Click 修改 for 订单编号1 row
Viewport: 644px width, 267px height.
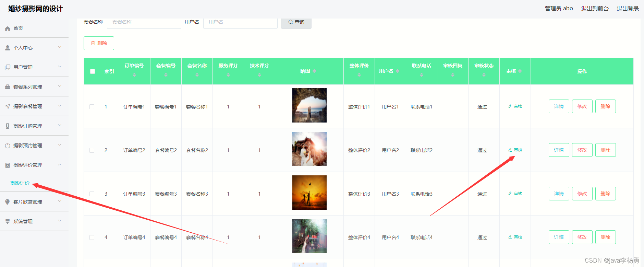[x=582, y=106]
